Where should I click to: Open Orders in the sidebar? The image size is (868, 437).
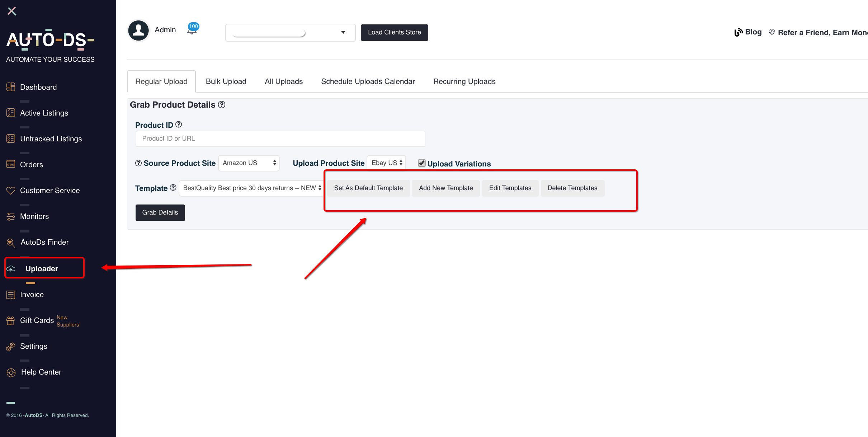[32, 165]
